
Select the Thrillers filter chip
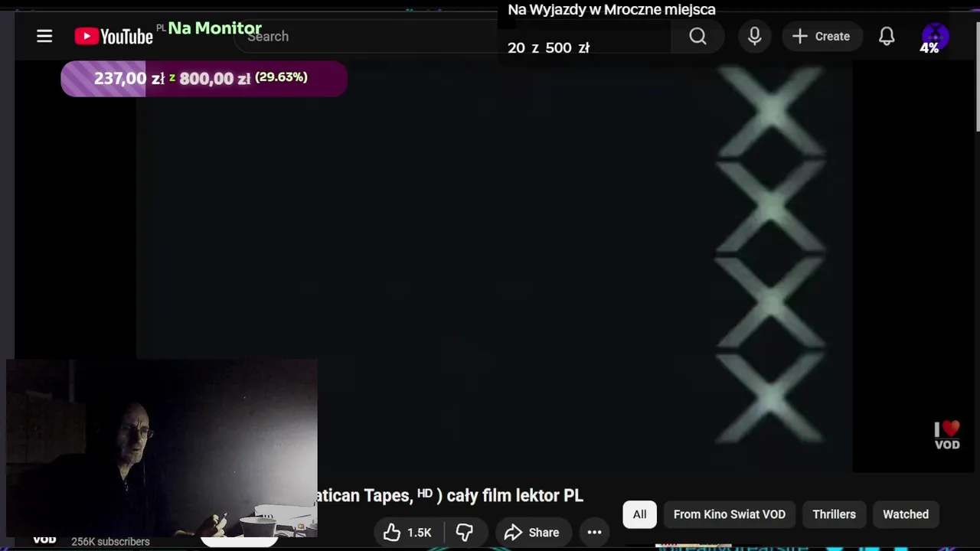point(834,514)
